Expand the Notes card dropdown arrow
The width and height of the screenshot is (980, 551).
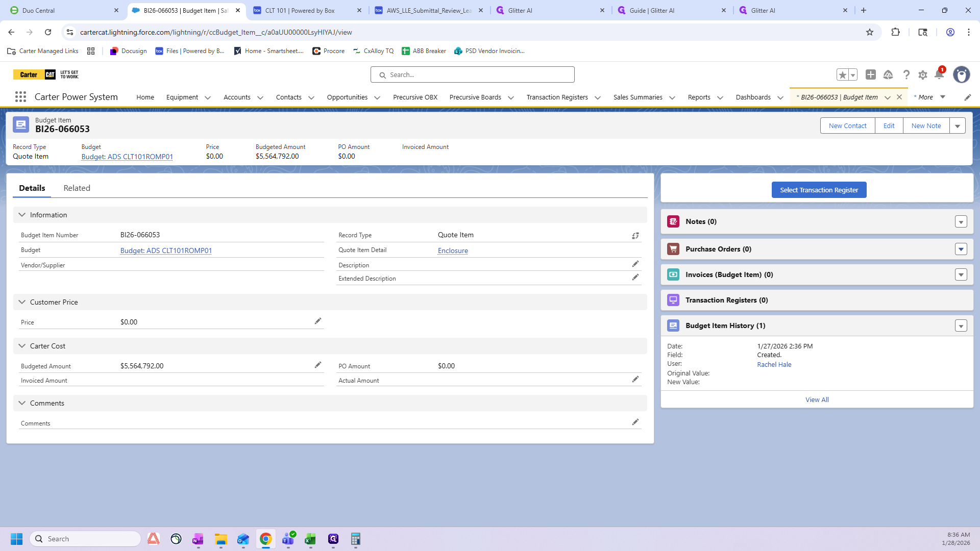coord(961,222)
